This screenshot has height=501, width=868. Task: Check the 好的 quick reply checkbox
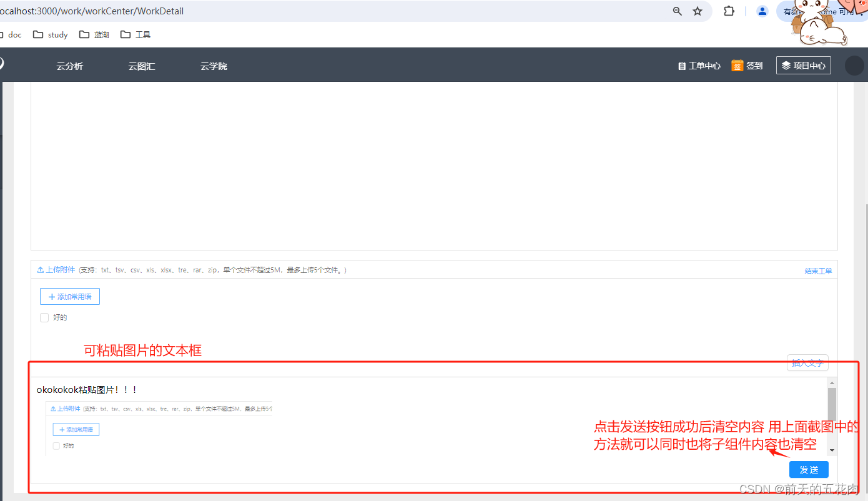[x=44, y=317]
